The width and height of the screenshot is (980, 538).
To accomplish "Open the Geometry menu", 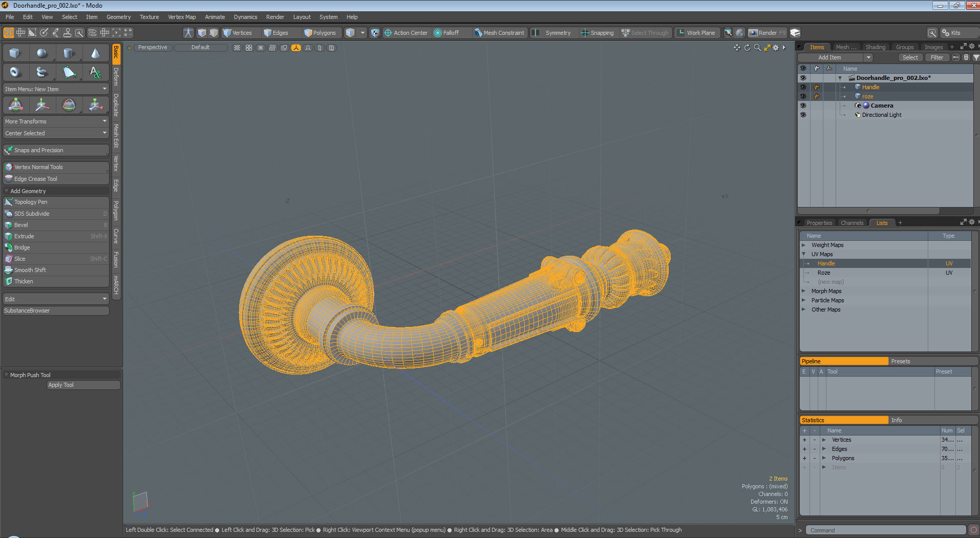I will 118,17.
